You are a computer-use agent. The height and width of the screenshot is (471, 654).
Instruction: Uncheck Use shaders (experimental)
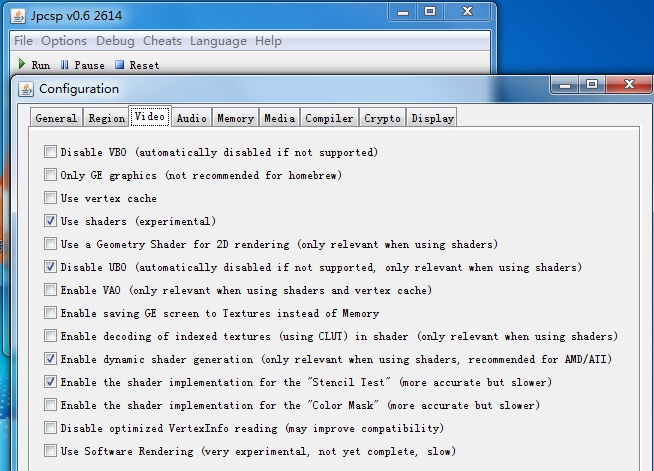click(50, 221)
